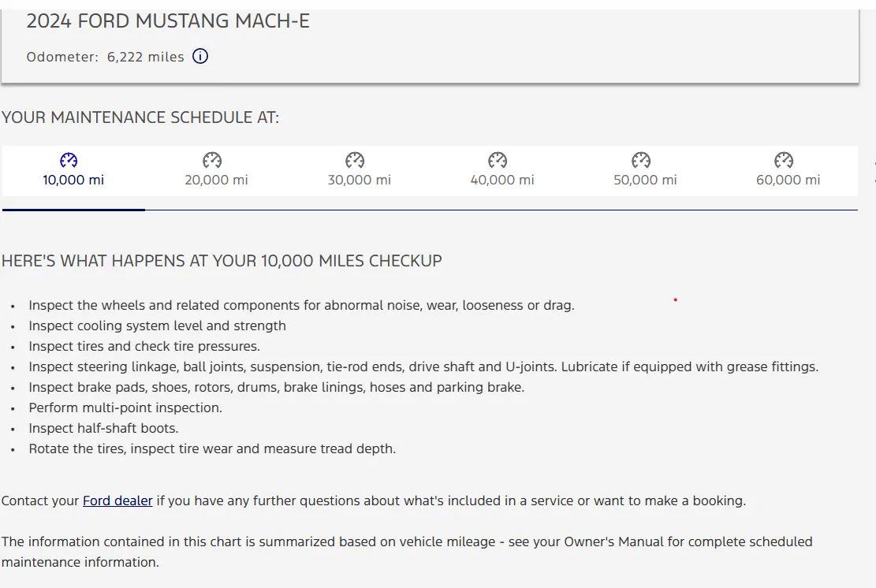Click 'Inspect half-shaft boots.' item
The image size is (876, 588).
103,428
